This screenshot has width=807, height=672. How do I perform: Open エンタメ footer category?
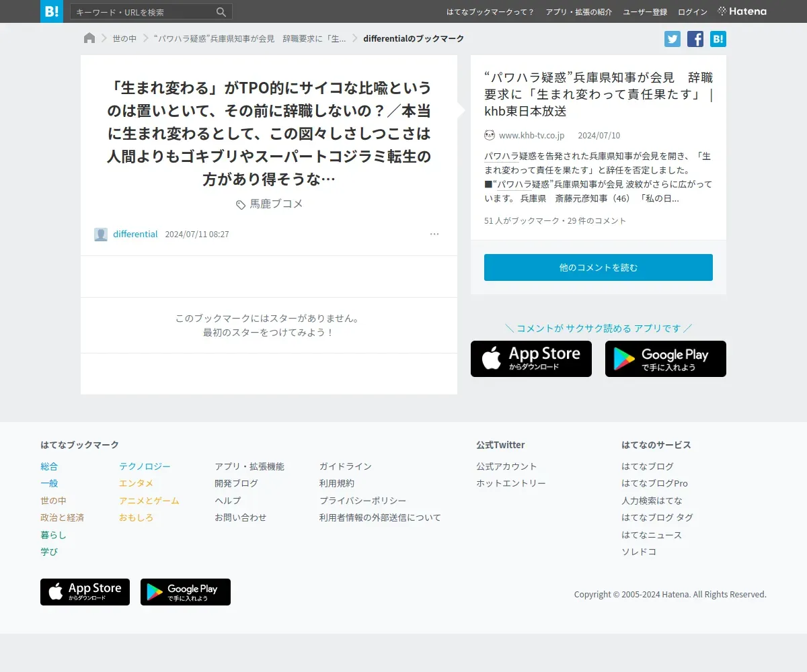136,483
